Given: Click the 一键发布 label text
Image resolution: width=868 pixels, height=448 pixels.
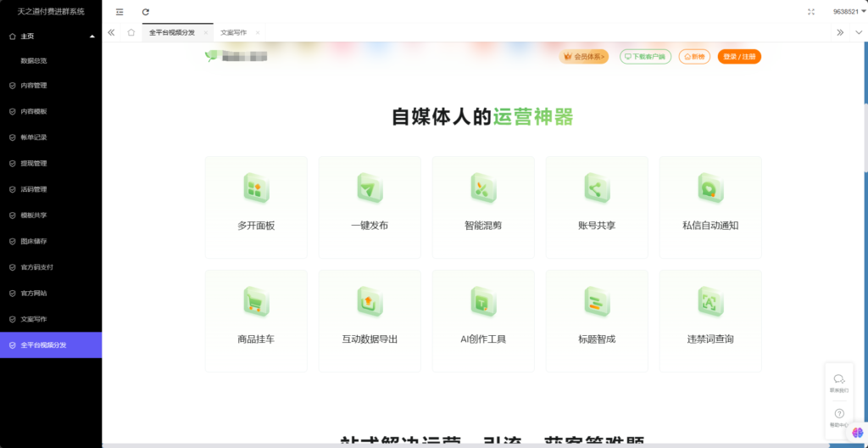Looking at the screenshot, I should 370,226.
